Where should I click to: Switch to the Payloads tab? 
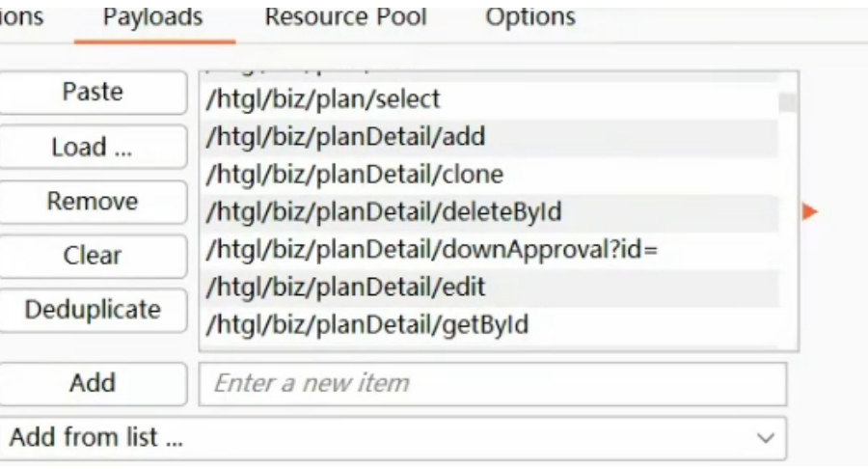[x=153, y=17]
